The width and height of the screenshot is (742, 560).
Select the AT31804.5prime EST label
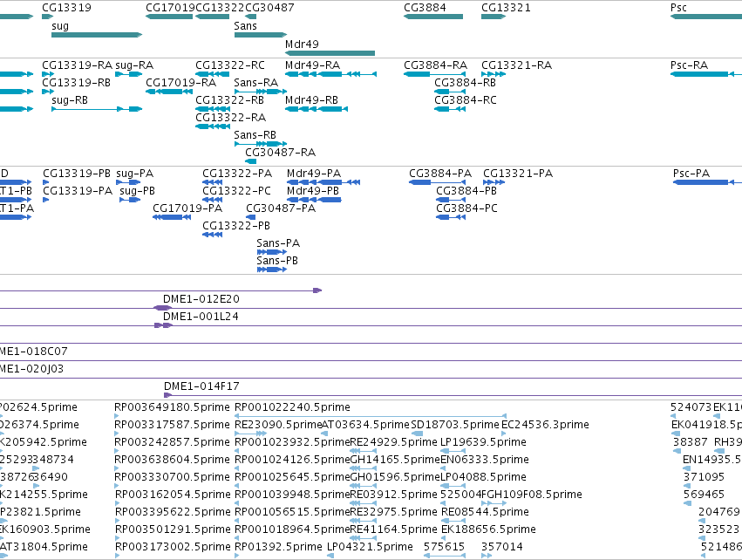(44, 547)
